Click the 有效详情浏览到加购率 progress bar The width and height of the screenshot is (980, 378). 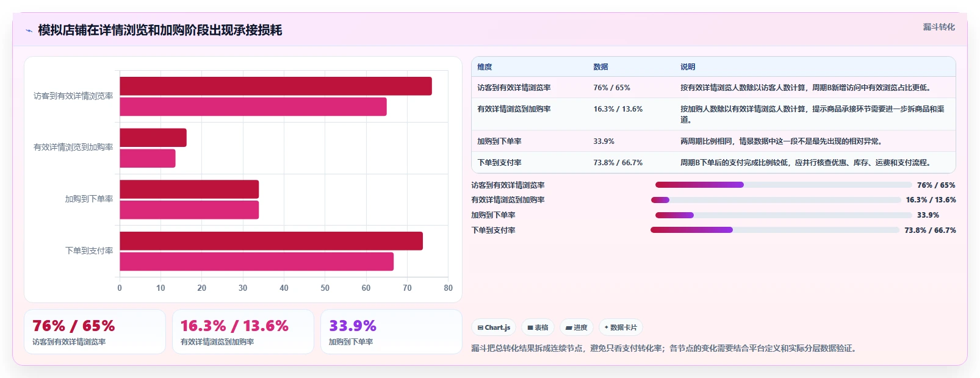[x=776, y=200]
